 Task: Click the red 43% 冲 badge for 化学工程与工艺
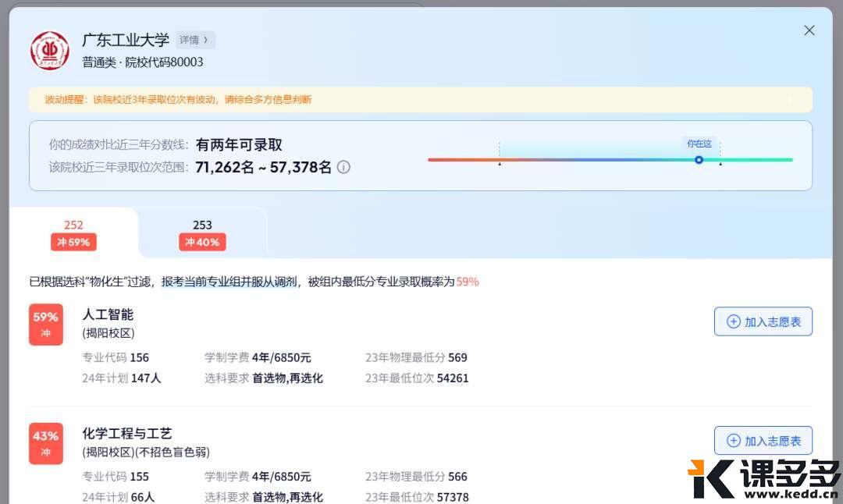(45, 442)
